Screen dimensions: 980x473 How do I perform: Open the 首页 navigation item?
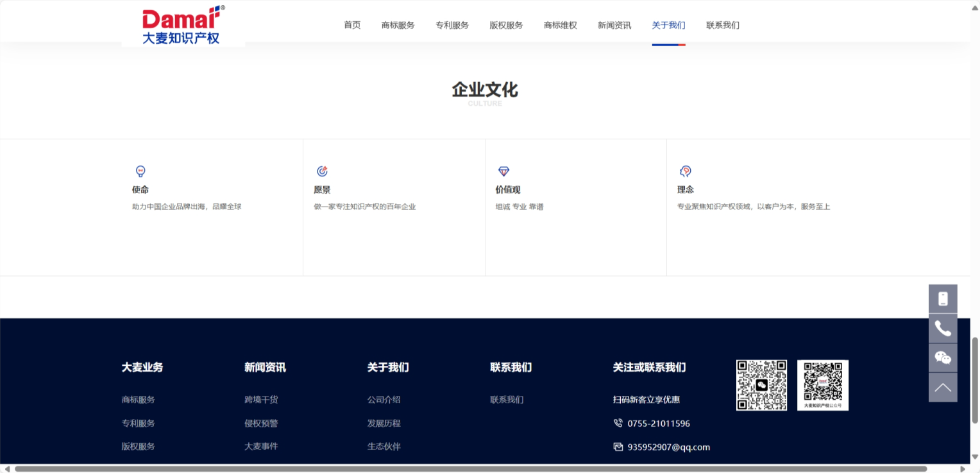click(x=352, y=25)
